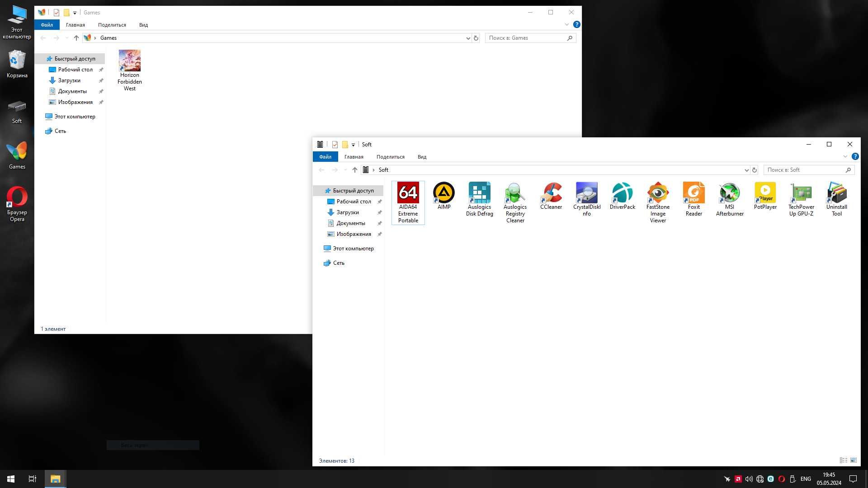Click the Opera tray icon
The image size is (868, 488).
(x=781, y=479)
